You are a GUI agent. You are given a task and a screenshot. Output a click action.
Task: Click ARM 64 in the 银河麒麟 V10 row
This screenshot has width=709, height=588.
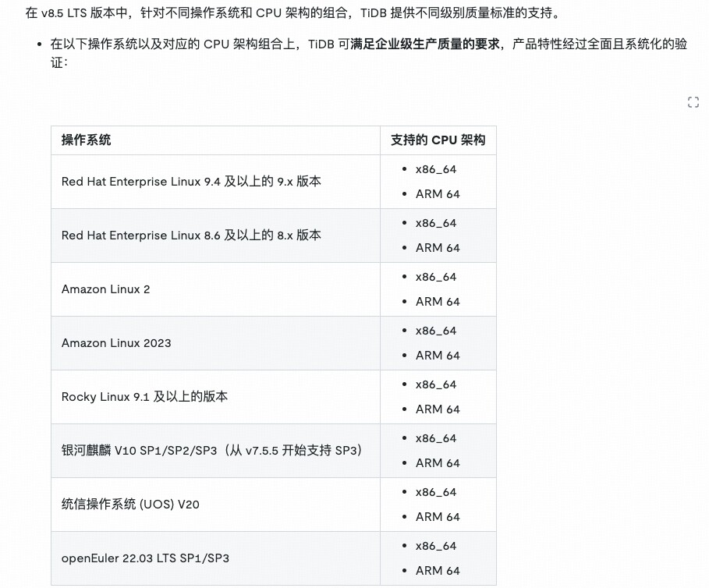coord(438,463)
